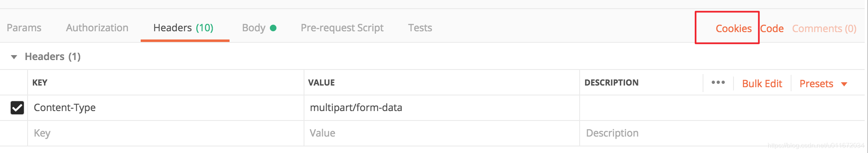Click the green Body indicator dot
Viewport: 868px width, 153px height.
click(273, 28)
